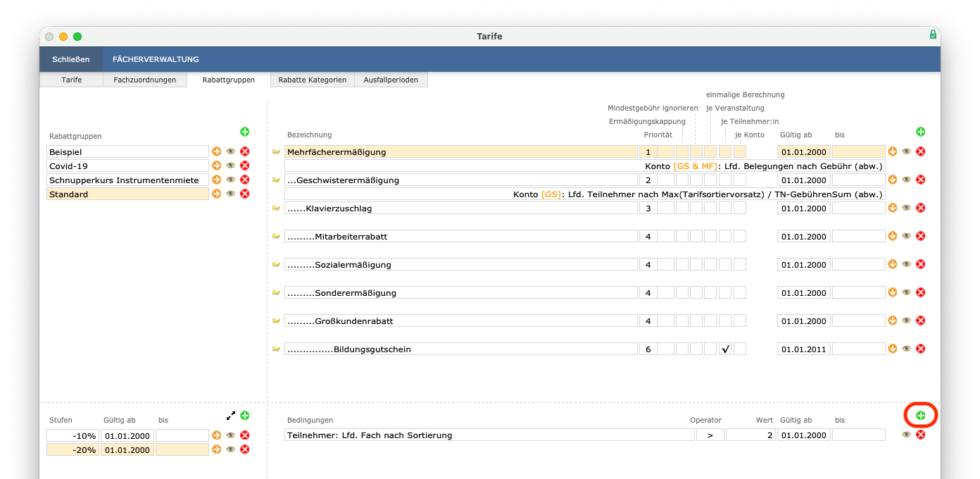Add a new Rabattgruppe with the green plus
Screen dimensions: 980x479
[x=245, y=132]
